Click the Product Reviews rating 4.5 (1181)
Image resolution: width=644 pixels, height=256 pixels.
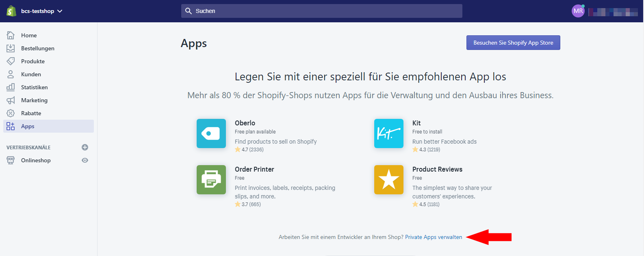pyautogui.click(x=426, y=204)
